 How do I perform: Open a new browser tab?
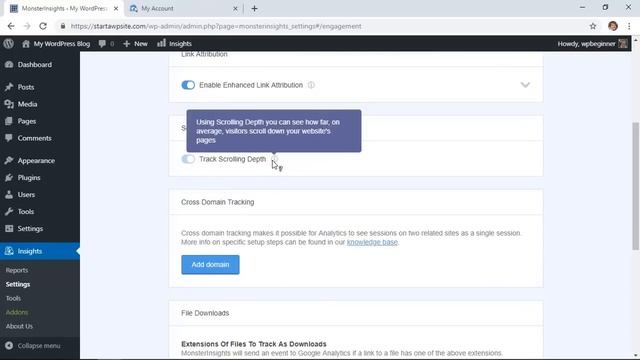[254, 9]
